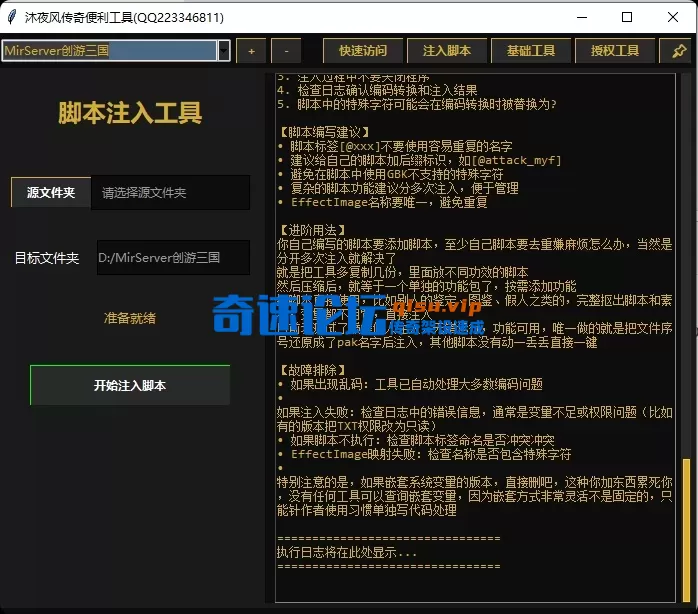Click the feather app icon in title bar
The width and height of the screenshot is (698, 614).
[x=12, y=17]
